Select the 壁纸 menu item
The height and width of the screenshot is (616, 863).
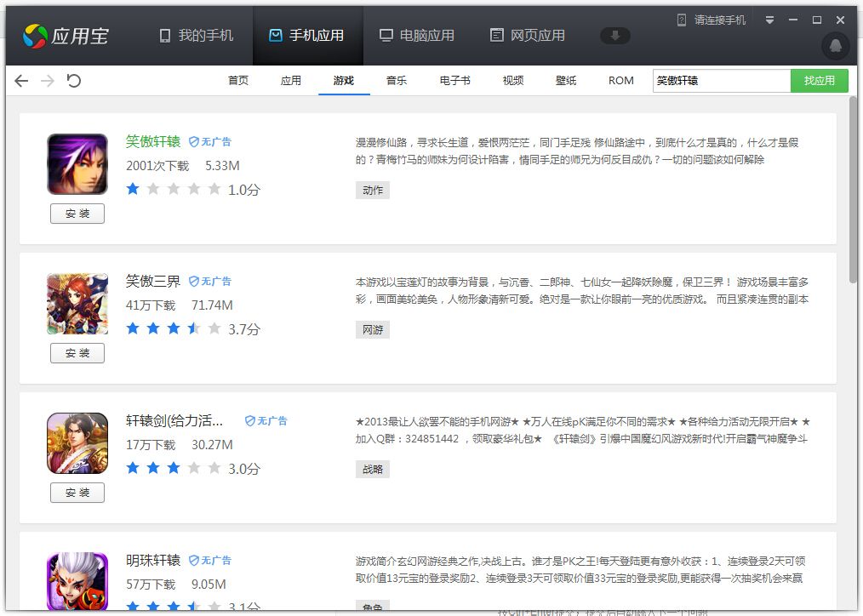coord(566,81)
